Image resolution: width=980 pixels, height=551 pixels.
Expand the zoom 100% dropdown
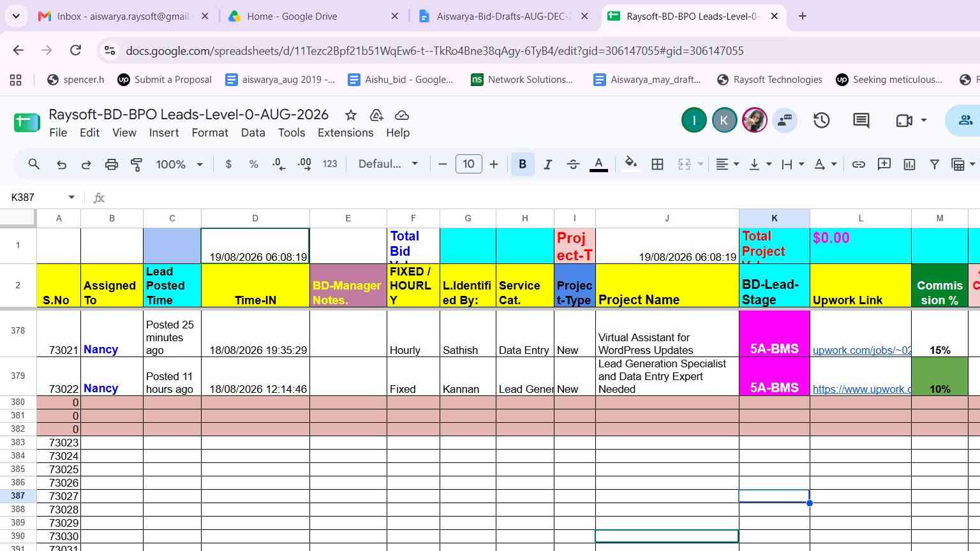click(x=179, y=165)
